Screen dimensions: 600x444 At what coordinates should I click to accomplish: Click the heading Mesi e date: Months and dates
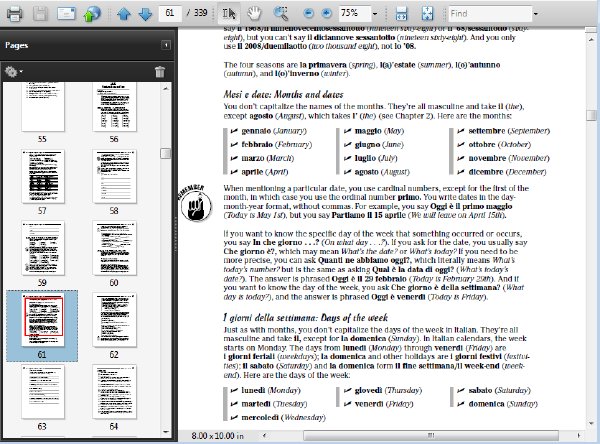tap(283, 94)
